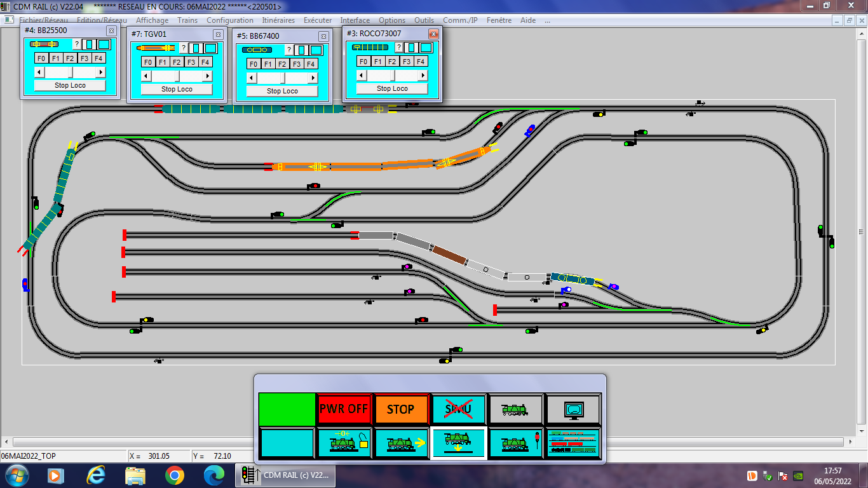Click the help '?' button in ROCO73007 panel

click(399, 47)
